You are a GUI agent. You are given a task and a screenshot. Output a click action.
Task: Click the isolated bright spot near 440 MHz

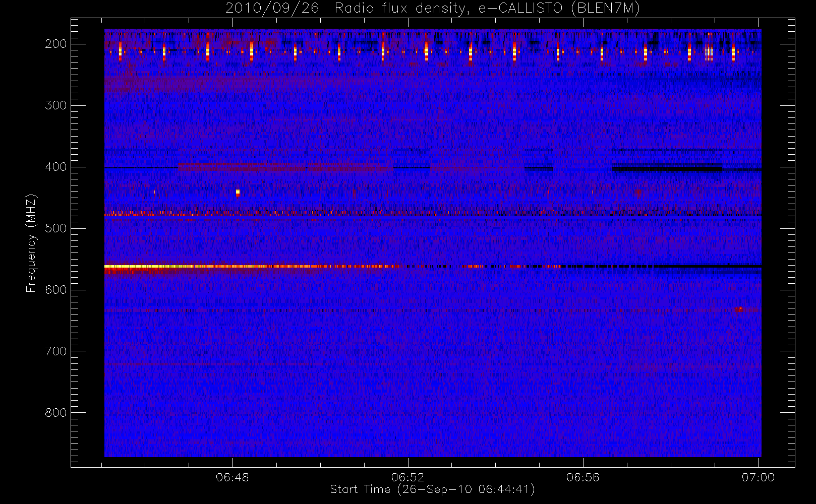point(238,192)
